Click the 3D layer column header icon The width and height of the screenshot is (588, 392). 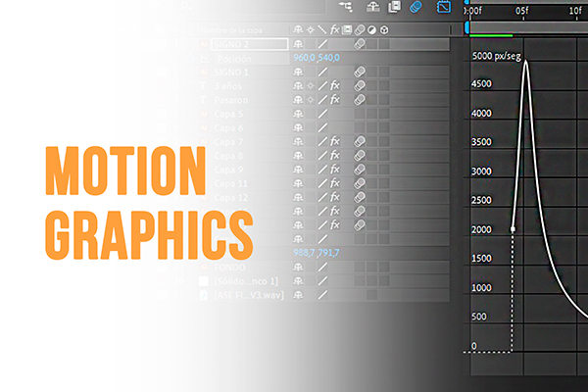(x=384, y=30)
